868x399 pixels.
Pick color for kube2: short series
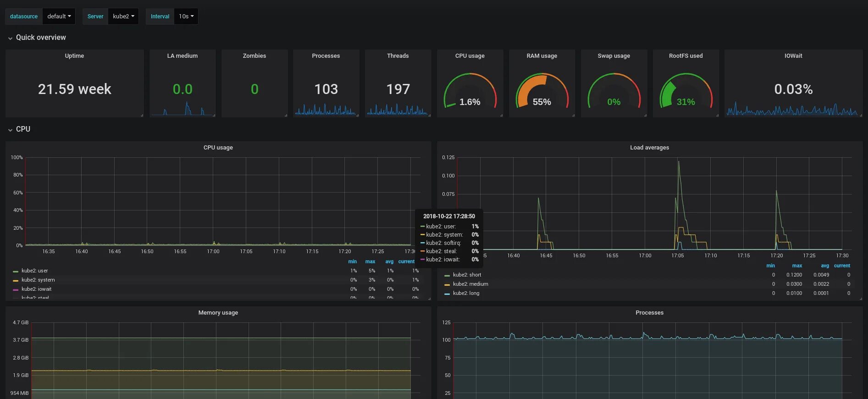pos(447,276)
